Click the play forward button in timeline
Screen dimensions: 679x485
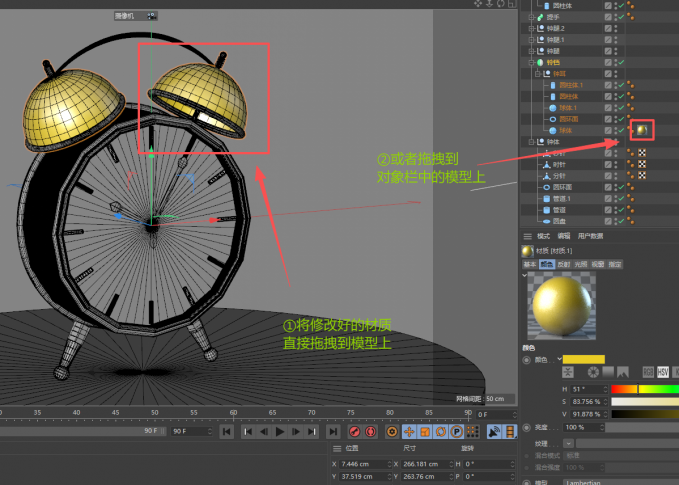click(280, 432)
